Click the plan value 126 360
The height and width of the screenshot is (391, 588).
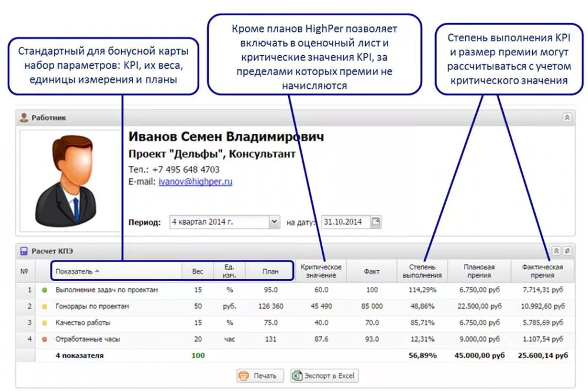[x=270, y=306]
